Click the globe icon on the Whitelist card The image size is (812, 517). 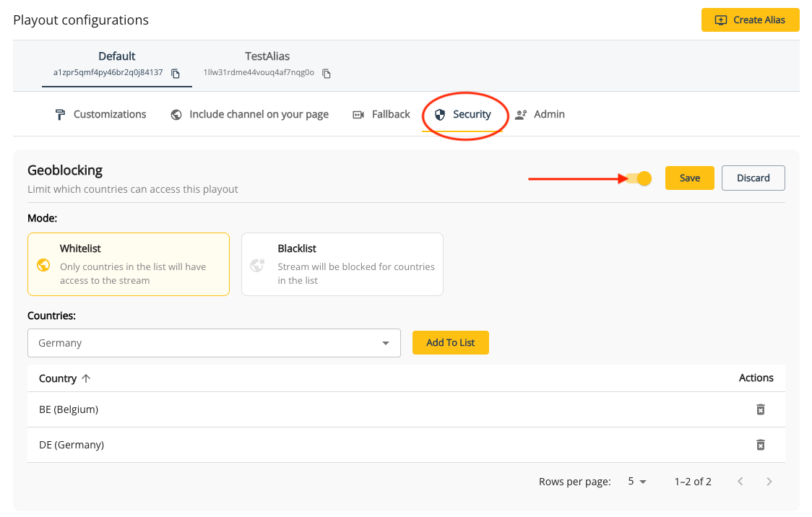pyautogui.click(x=43, y=264)
